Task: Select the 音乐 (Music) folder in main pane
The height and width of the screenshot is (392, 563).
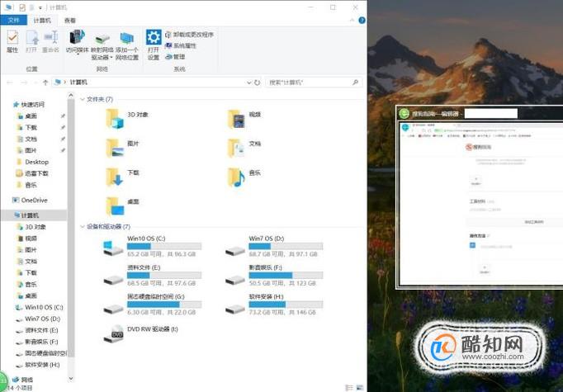Action: click(x=244, y=177)
